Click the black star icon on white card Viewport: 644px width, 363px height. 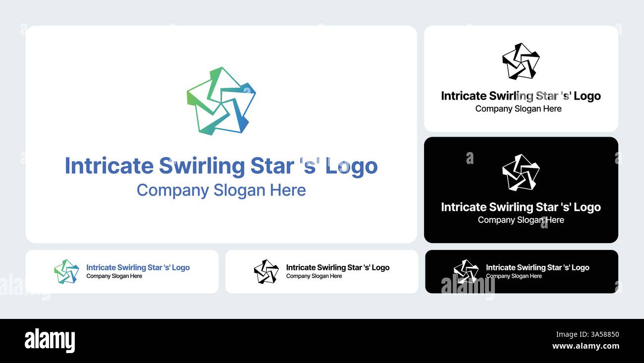(521, 61)
